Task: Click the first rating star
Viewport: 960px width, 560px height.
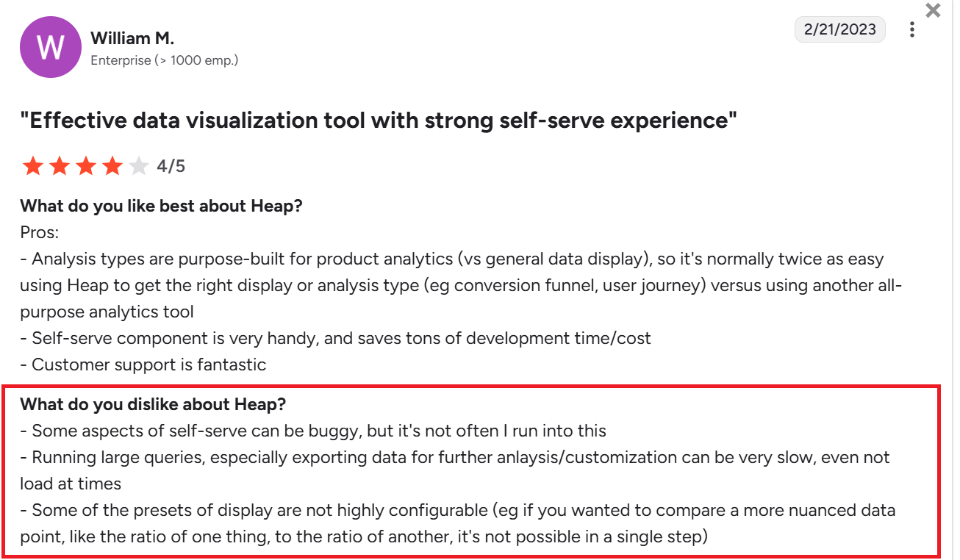Action: pyautogui.click(x=32, y=166)
